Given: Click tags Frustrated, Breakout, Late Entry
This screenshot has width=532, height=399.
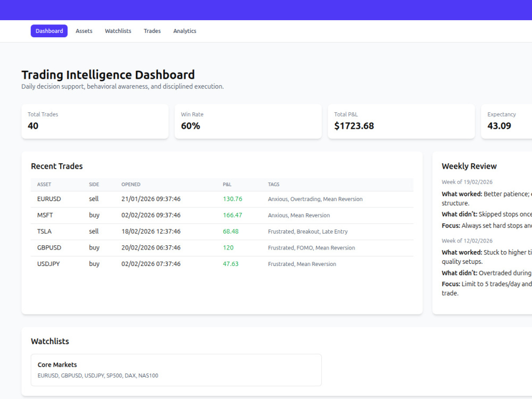Looking at the screenshot, I should point(307,232).
